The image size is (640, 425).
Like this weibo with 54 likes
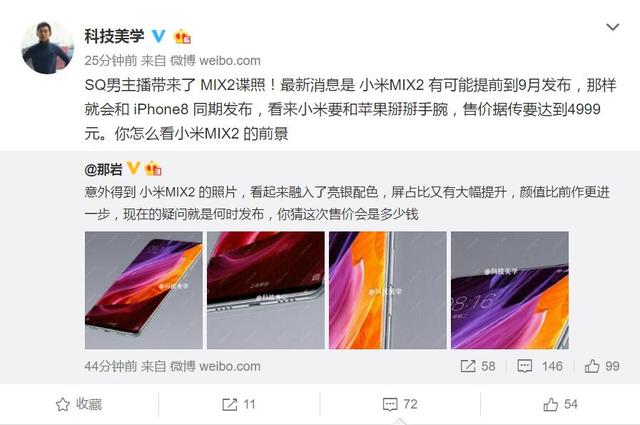click(560, 405)
